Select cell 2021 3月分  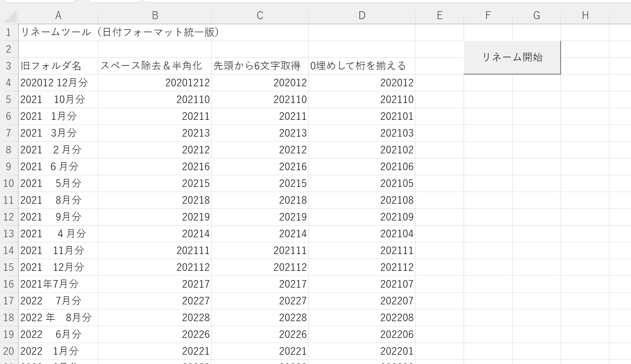tap(58, 133)
